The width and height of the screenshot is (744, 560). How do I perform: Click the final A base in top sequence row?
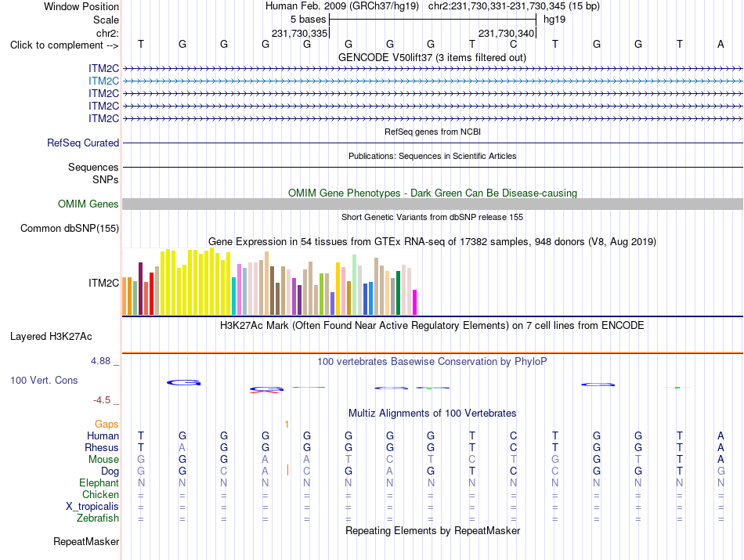pyautogui.click(x=721, y=44)
